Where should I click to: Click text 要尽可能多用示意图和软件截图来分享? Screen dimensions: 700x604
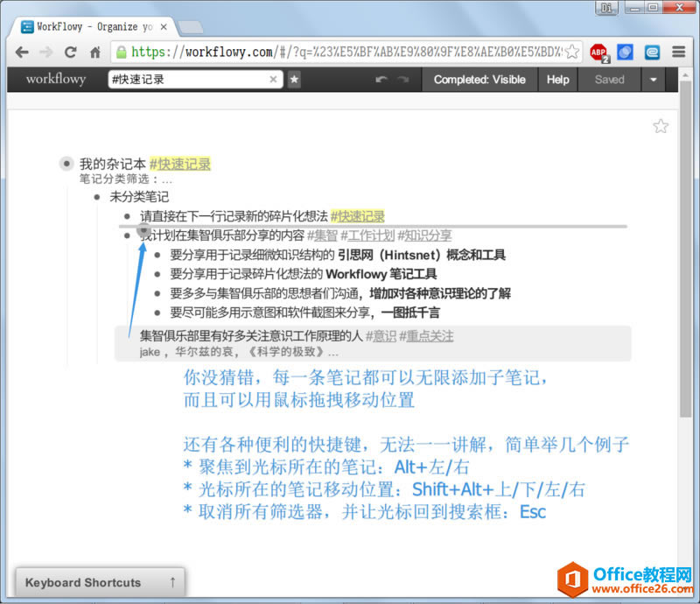[270, 313]
